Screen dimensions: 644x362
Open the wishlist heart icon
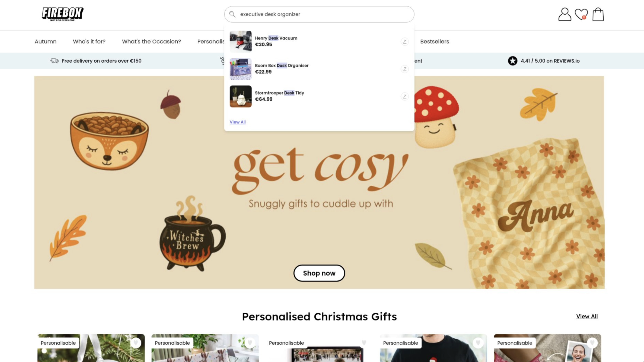click(x=581, y=14)
